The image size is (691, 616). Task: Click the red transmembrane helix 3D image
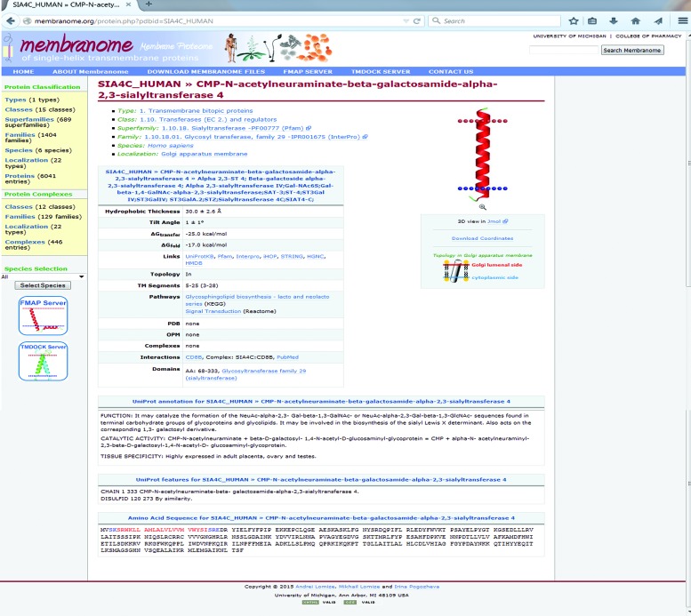tap(483, 154)
